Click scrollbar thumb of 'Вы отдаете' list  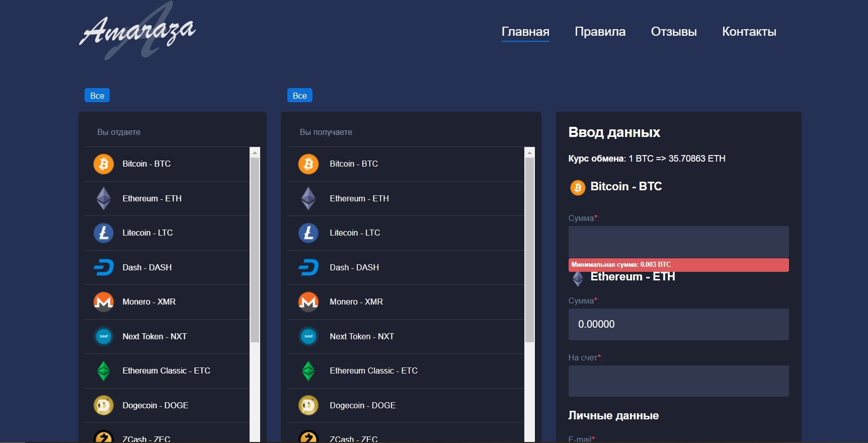click(x=255, y=250)
